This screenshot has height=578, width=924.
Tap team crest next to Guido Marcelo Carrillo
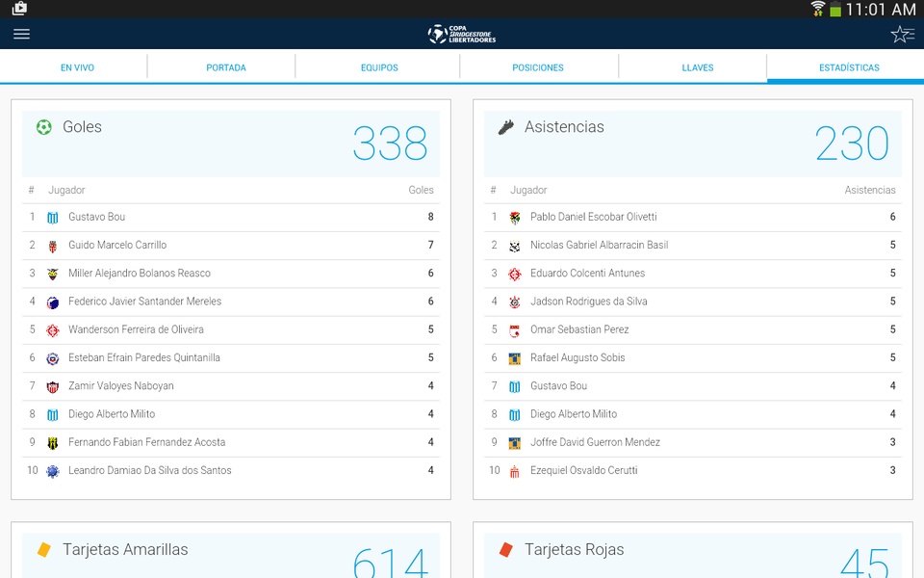pyautogui.click(x=52, y=246)
